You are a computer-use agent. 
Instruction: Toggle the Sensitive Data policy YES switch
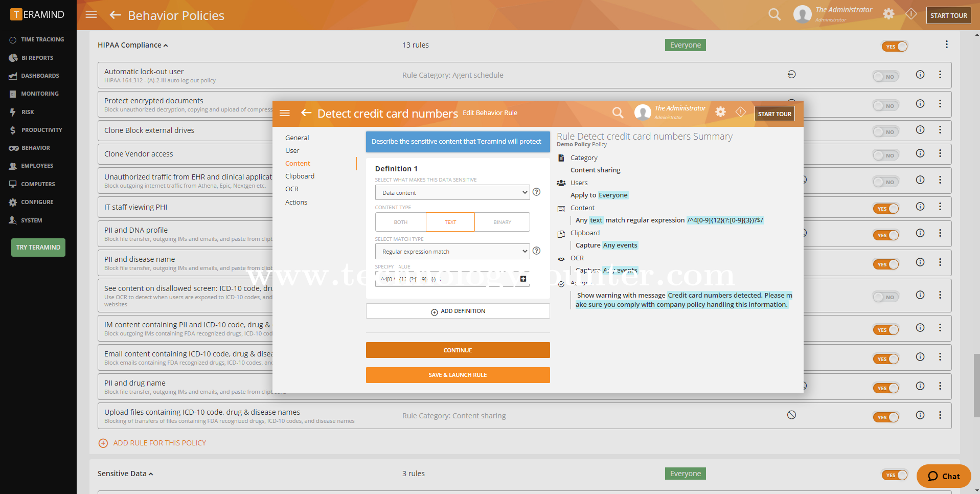[x=894, y=475]
